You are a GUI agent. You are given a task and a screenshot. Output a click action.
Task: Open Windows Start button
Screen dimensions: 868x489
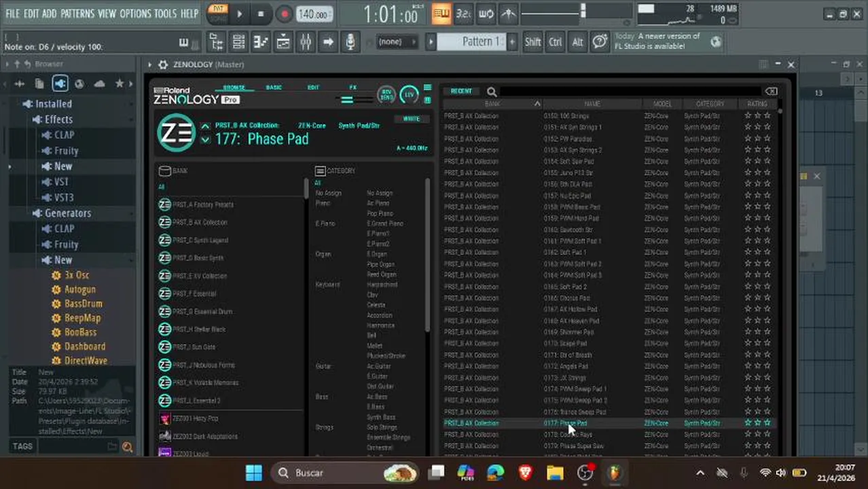tap(254, 473)
